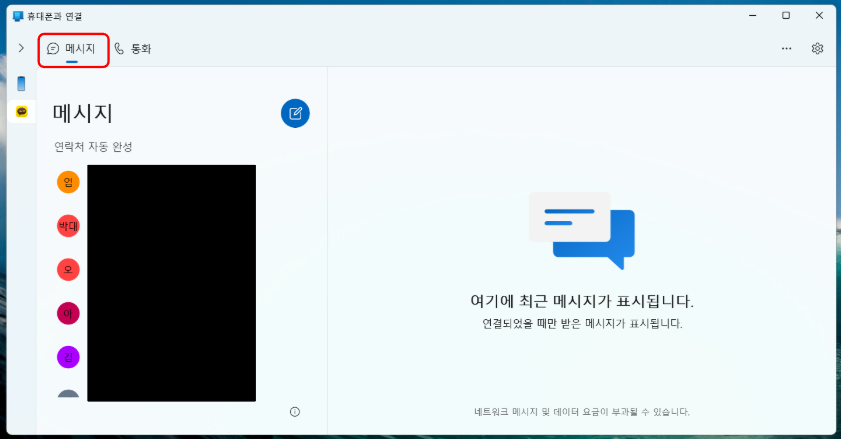This screenshot has width=841, height=439.
Task: Select the red 오 contact avatar
Action: tap(68, 269)
